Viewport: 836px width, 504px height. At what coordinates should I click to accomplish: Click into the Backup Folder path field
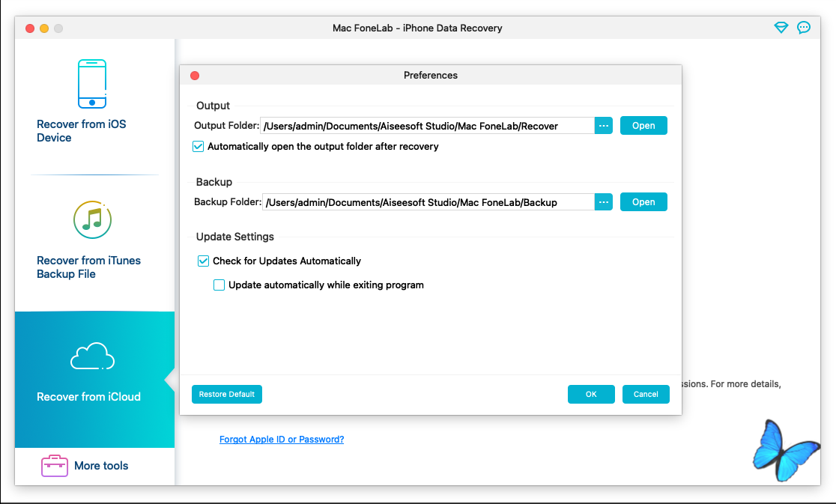click(428, 202)
